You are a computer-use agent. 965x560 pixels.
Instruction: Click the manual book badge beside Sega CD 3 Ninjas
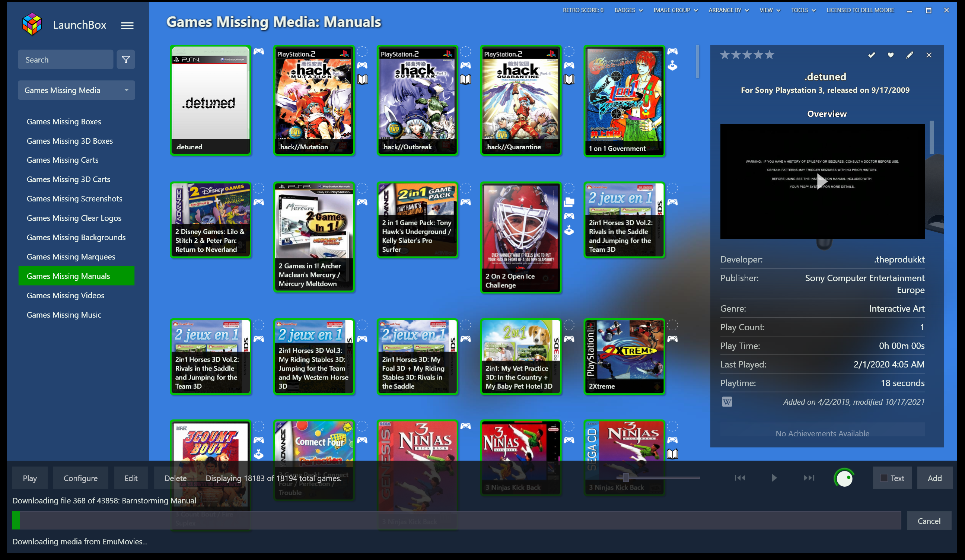click(x=672, y=454)
